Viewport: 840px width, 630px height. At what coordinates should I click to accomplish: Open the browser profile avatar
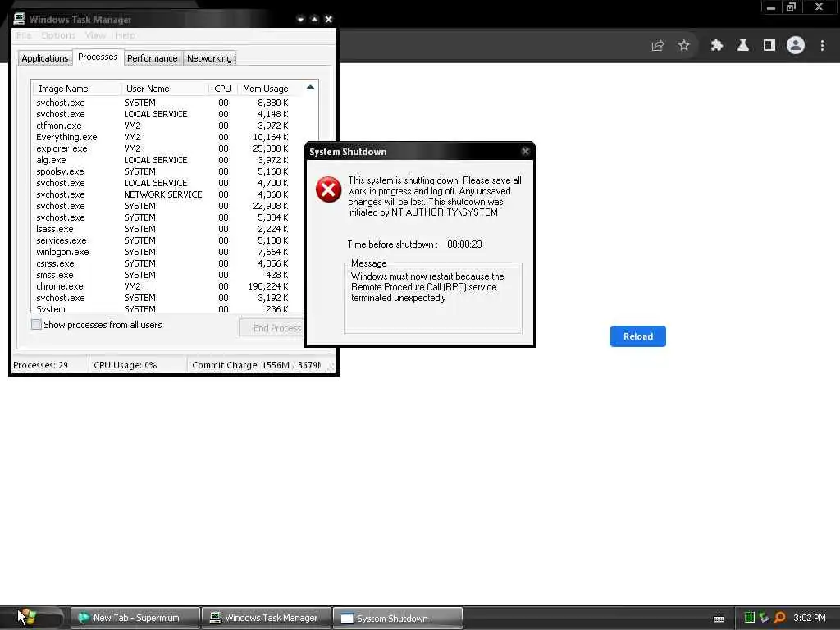click(796, 46)
